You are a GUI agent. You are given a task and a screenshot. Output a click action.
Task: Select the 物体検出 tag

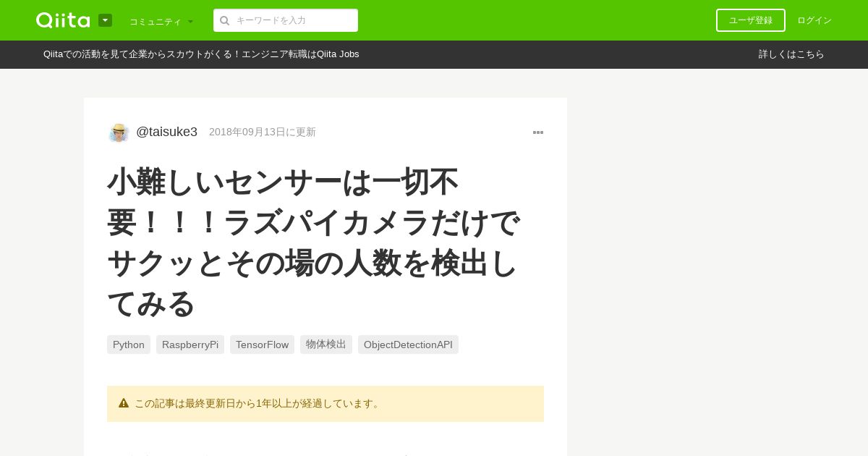pyautogui.click(x=326, y=345)
